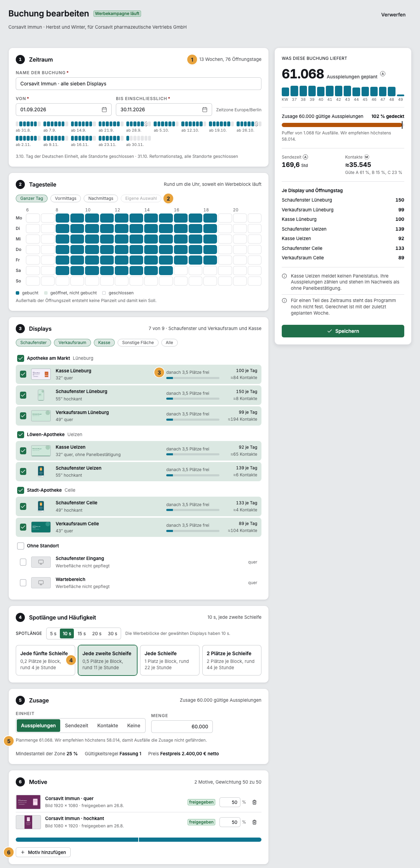Edit weighting percent of Corsavit Immun quer

click(230, 802)
